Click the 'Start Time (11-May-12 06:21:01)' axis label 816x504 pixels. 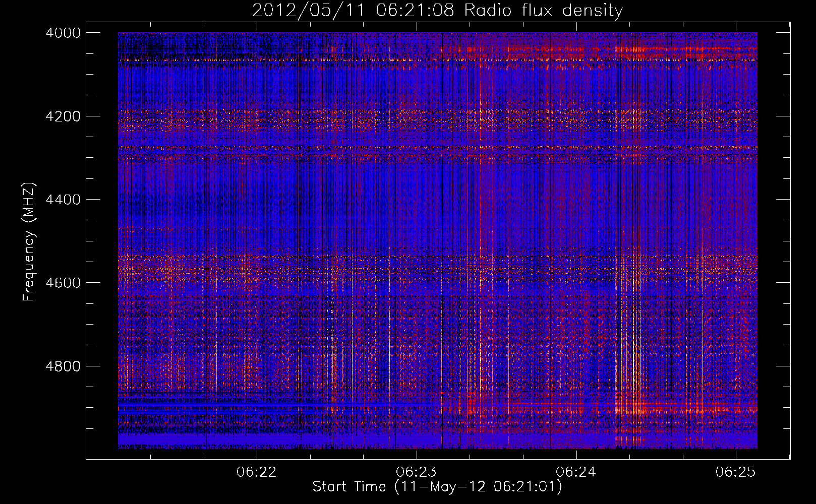(x=437, y=487)
